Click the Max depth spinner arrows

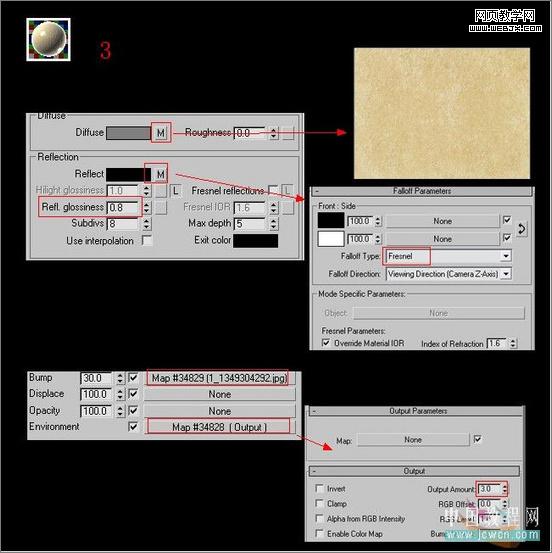274,224
